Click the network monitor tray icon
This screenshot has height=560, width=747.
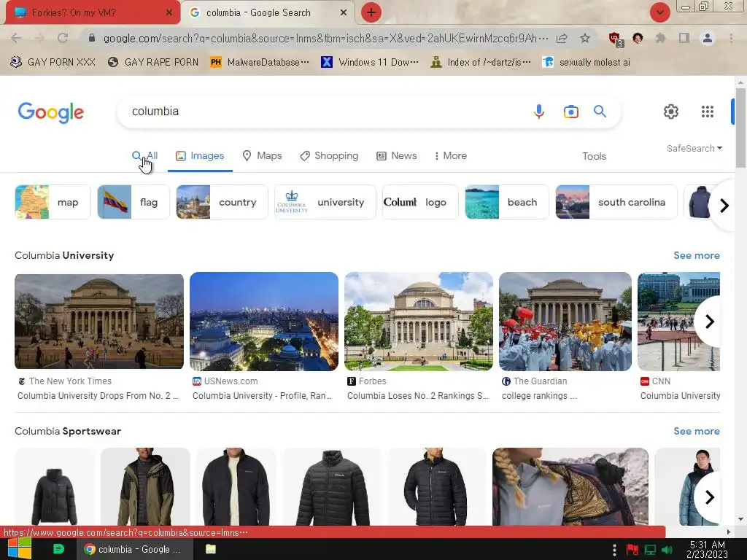(x=650, y=550)
